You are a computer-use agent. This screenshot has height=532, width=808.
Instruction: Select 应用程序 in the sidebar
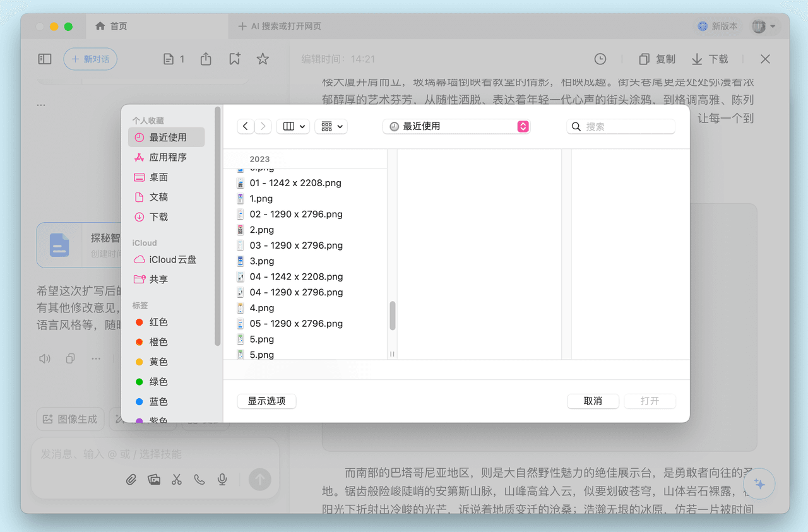click(x=167, y=157)
